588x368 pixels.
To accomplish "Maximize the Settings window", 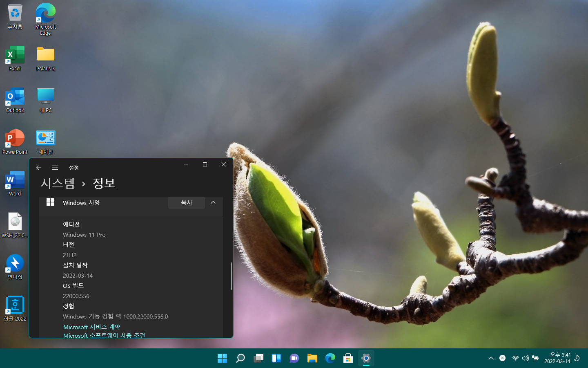I will 205,164.
